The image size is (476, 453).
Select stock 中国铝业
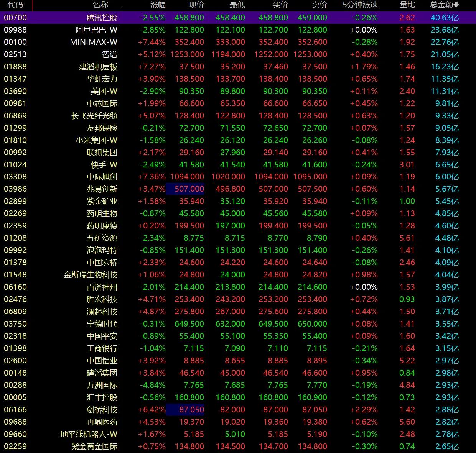(x=102, y=361)
